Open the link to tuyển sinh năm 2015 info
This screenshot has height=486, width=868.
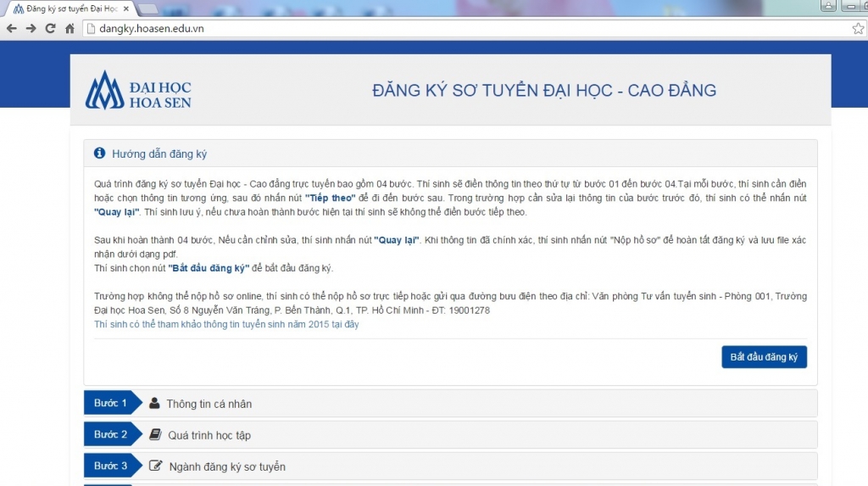tap(226, 324)
